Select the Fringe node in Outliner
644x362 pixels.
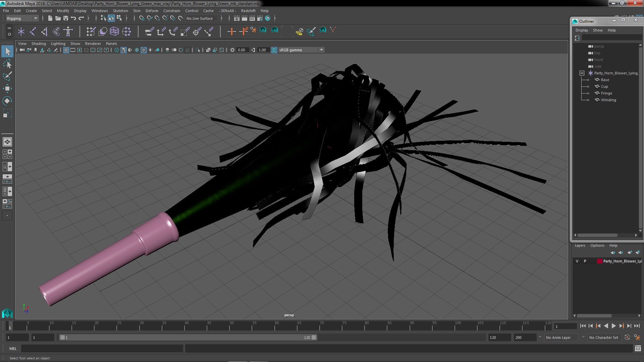click(x=606, y=93)
